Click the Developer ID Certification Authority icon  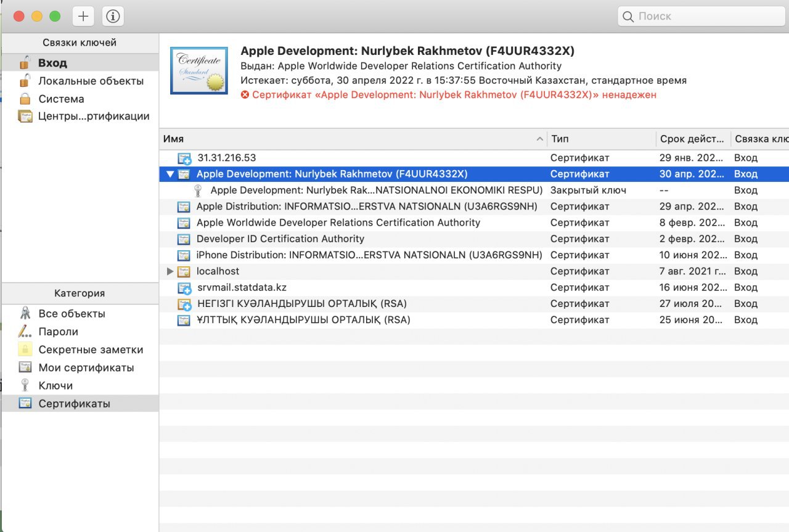coord(184,239)
